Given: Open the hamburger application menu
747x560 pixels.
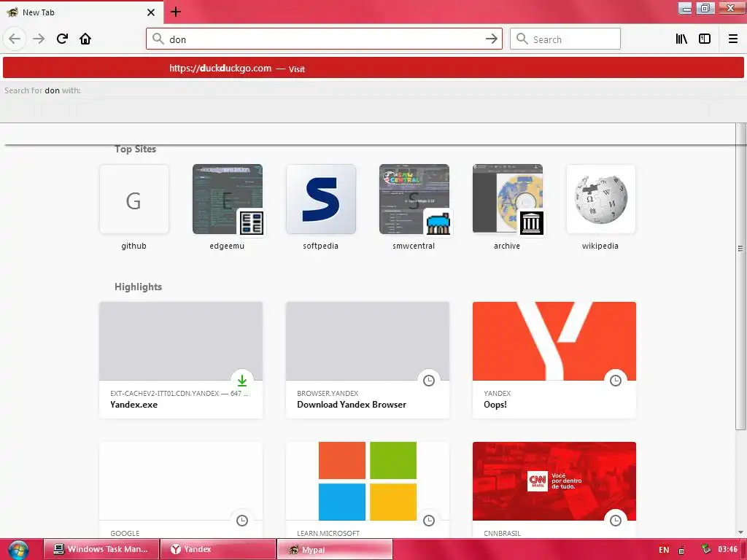Looking at the screenshot, I should coord(733,39).
